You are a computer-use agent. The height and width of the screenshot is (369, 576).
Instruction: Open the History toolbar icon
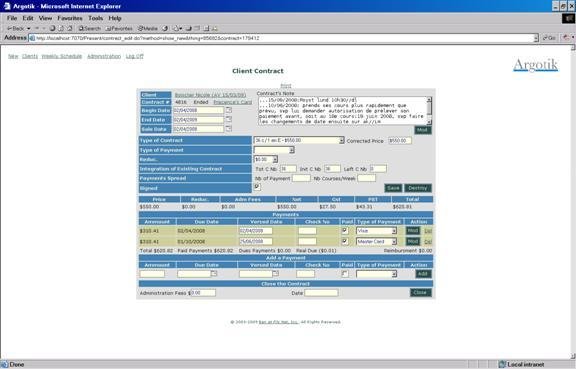[x=165, y=28]
